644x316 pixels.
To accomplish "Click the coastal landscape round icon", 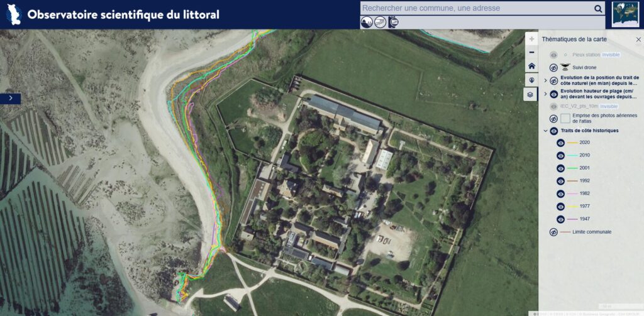I will 367,22.
